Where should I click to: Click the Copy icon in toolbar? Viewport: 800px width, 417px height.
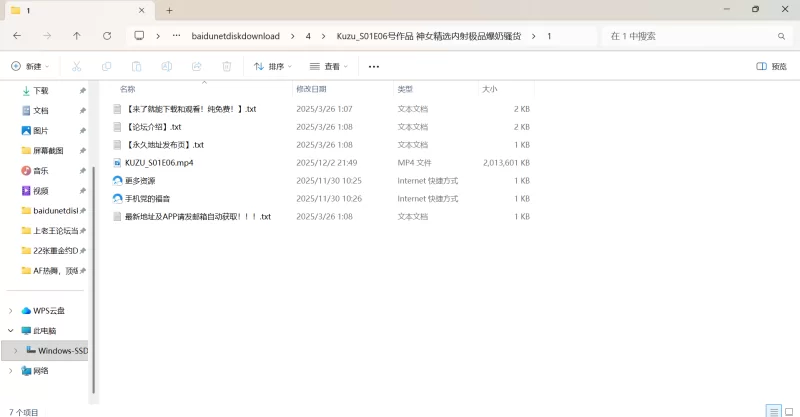pos(106,67)
